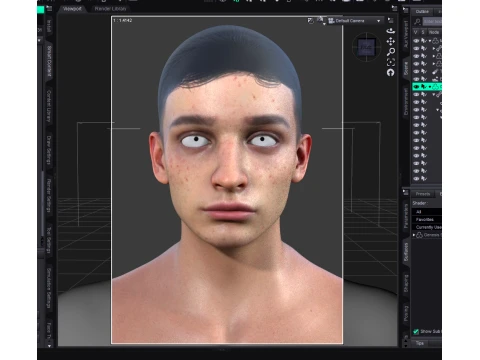
Task: Select the Currently Used shader filter
Action: pos(427,227)
